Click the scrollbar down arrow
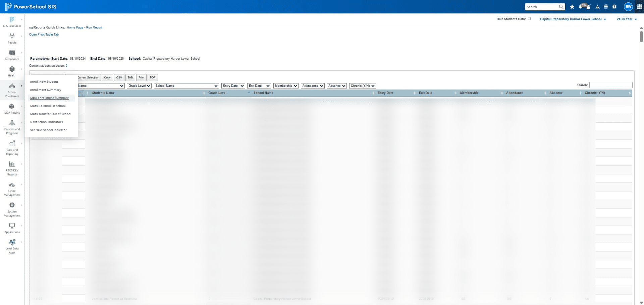 pos(641,303)
